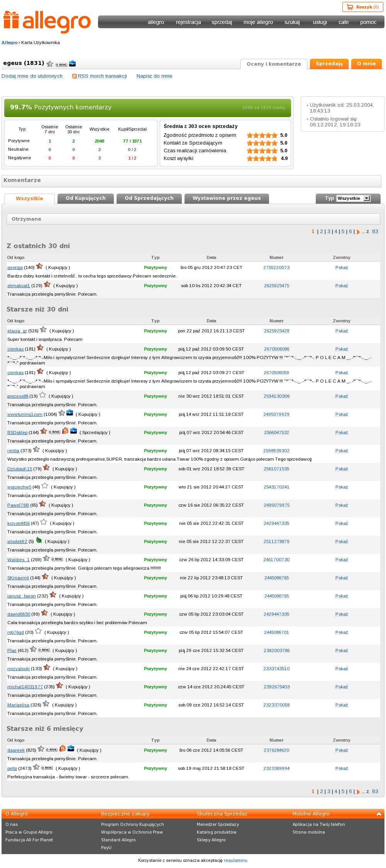This screenshot has height=868, width=386.
Task: Go to page 83 in top pagination
Action: (375, 231)
